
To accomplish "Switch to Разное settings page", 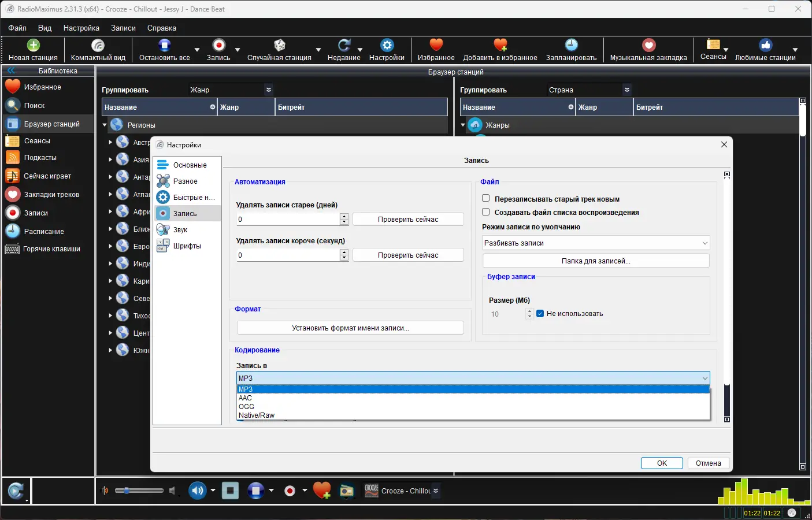I will (x=187, y=181).
